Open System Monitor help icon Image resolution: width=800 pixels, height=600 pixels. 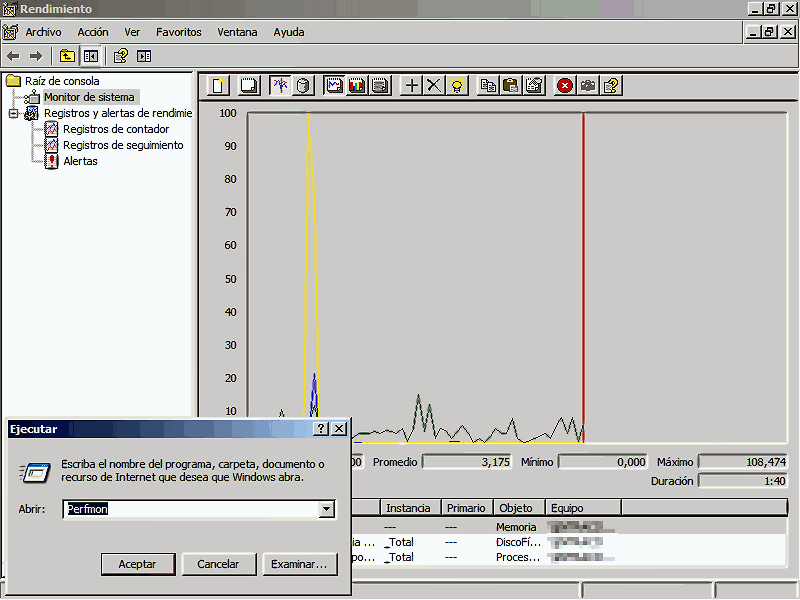tap(611, 85)
